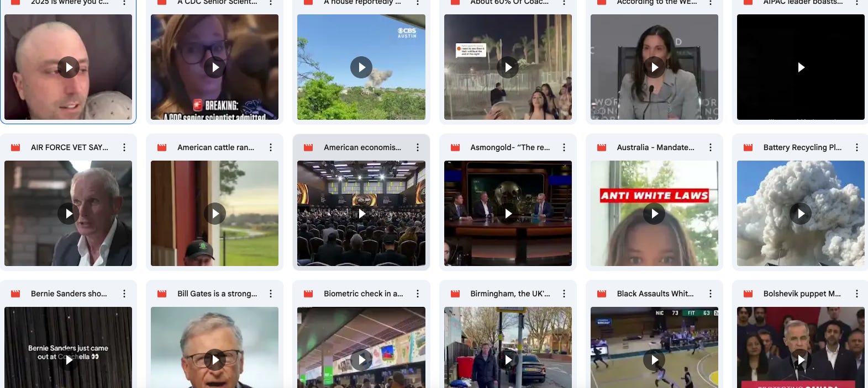Click the video file icon beside 'AIR FORCE VET SAY...'
The height and width of the screenshot is (388, 868).
pyautogui.click(x=15, y=147)
